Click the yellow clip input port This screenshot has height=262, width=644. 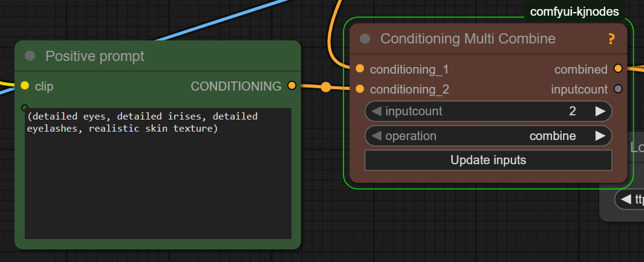(x=25, y=86)
